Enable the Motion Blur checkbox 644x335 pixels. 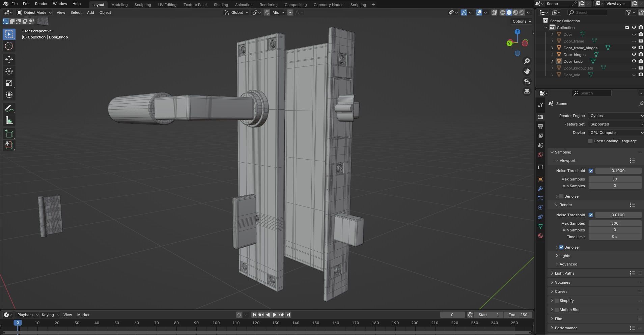pos(557,310)
